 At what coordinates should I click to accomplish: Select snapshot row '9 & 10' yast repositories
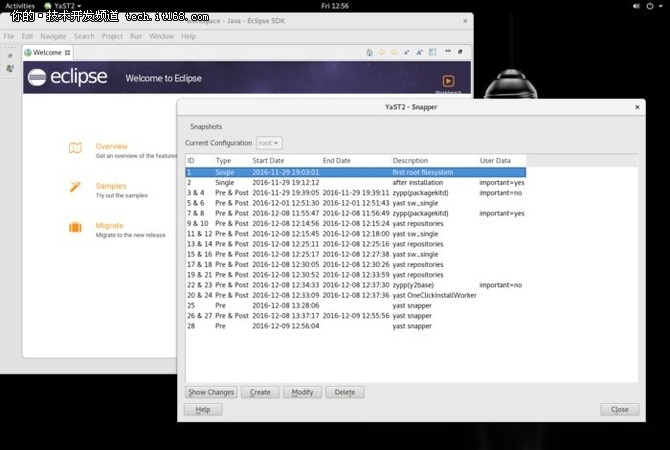point(356,224)
